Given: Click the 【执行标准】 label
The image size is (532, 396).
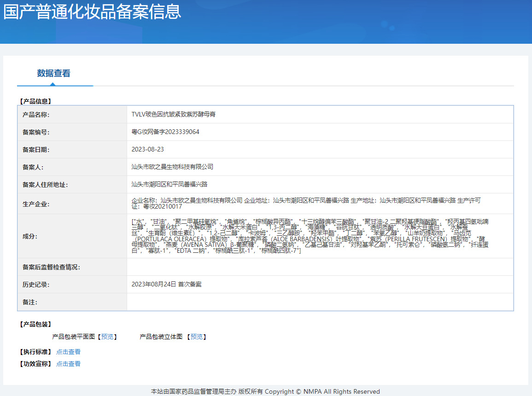Looking at the screenshot, I should click(x=35, y=352).
